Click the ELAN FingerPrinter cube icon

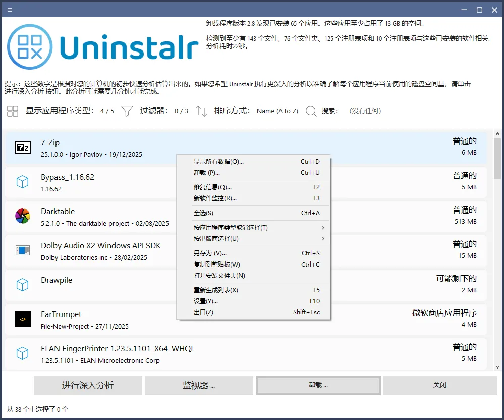(x=23, y=353)
